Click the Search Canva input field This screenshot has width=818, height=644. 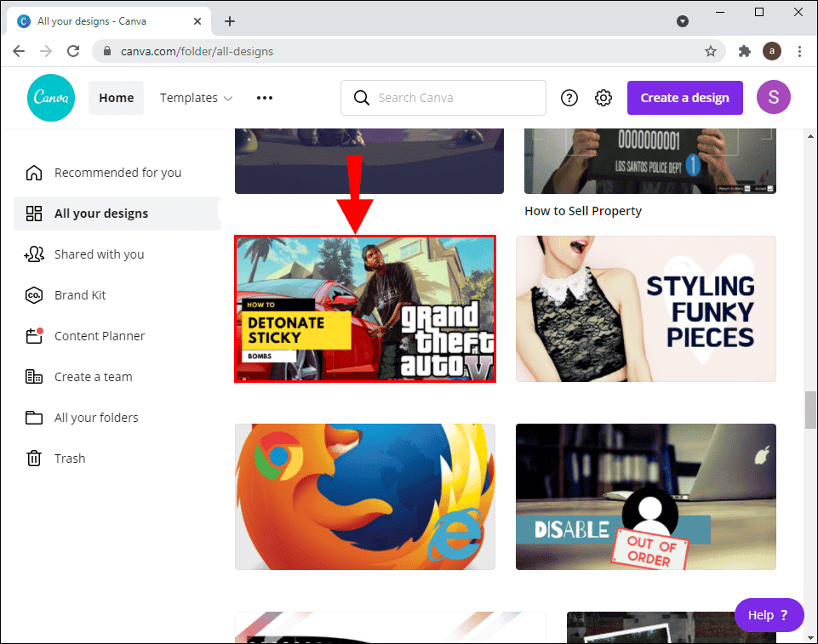pos(443,97)
